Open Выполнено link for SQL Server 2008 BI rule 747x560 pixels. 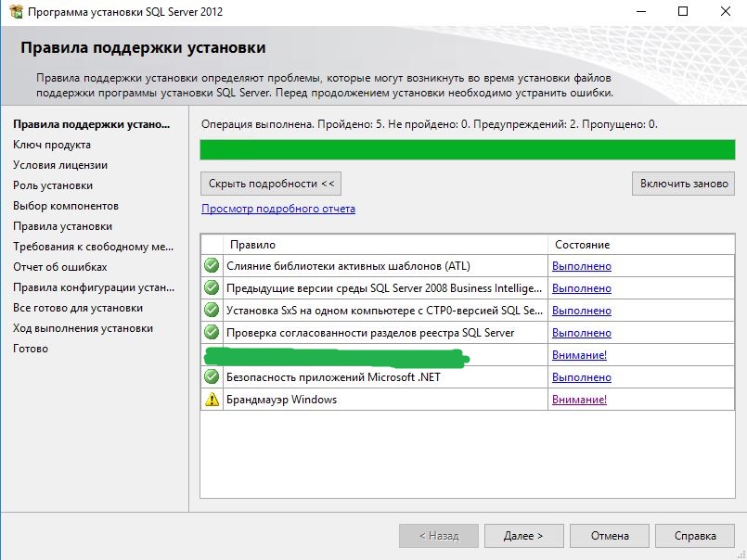[581, 288]
